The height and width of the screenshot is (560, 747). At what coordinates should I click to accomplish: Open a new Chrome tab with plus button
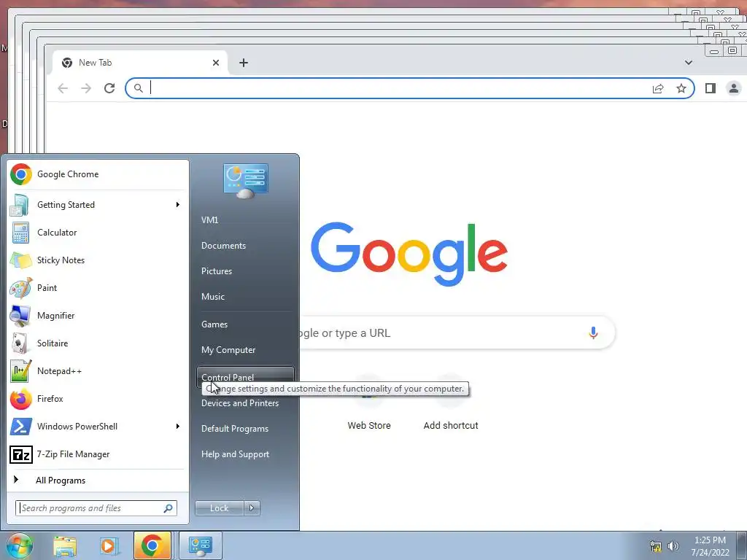click(x=244, y=63)
